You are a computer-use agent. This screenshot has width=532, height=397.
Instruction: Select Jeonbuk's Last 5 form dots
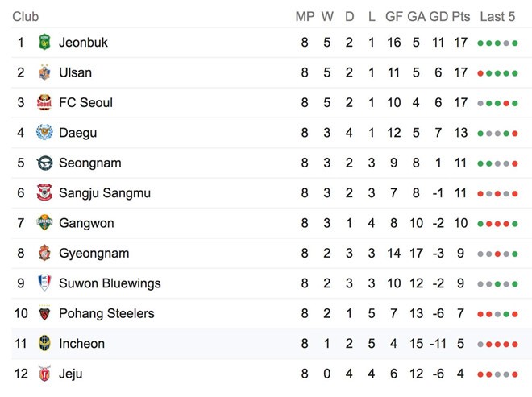pyautogui.click(x=497, y=43)
